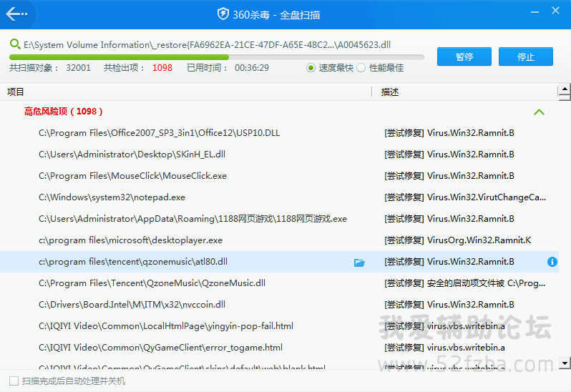Select the notepad.exe row
This screenshot has width=571, height=392.
(x=279, y=197)
